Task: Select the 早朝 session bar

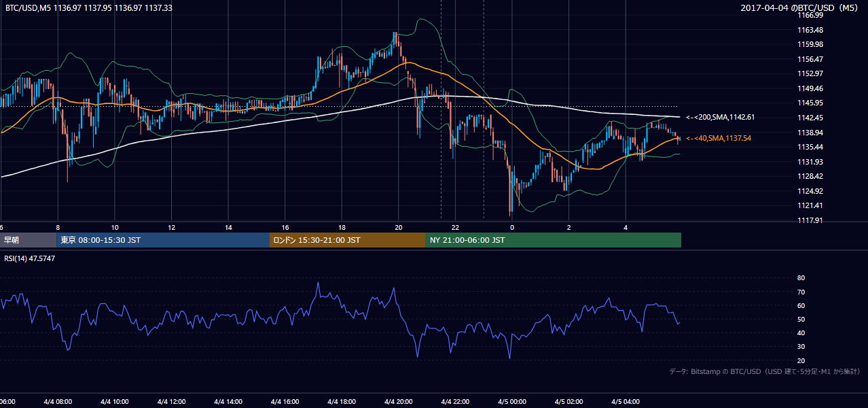Action: 29,240
